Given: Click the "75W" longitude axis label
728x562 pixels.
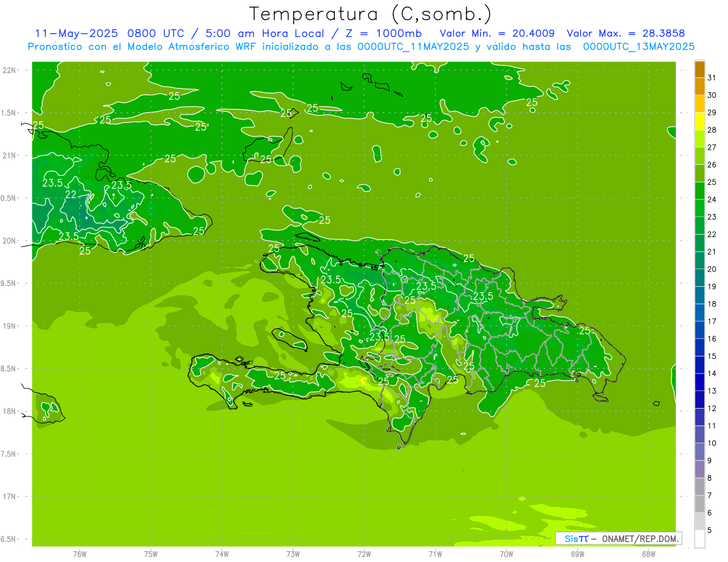Looking at the screenshot, I should pyautogui.click(x=151, y=554).
